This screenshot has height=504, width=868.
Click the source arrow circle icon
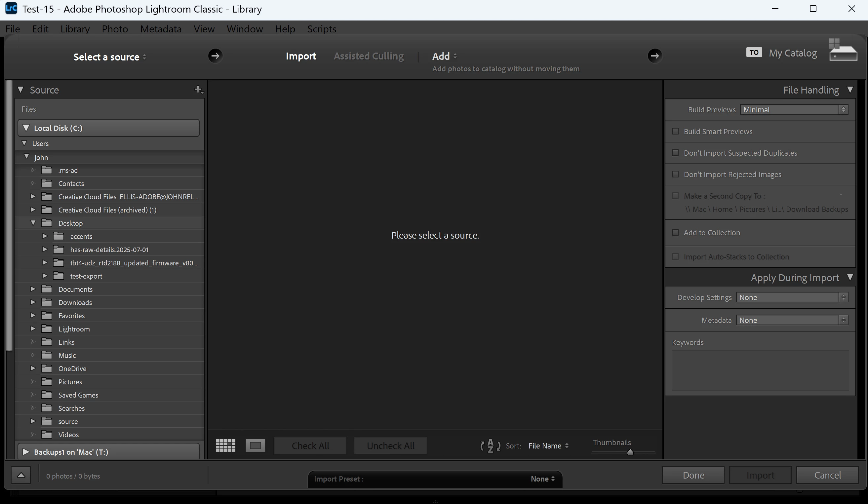point(215,56)
